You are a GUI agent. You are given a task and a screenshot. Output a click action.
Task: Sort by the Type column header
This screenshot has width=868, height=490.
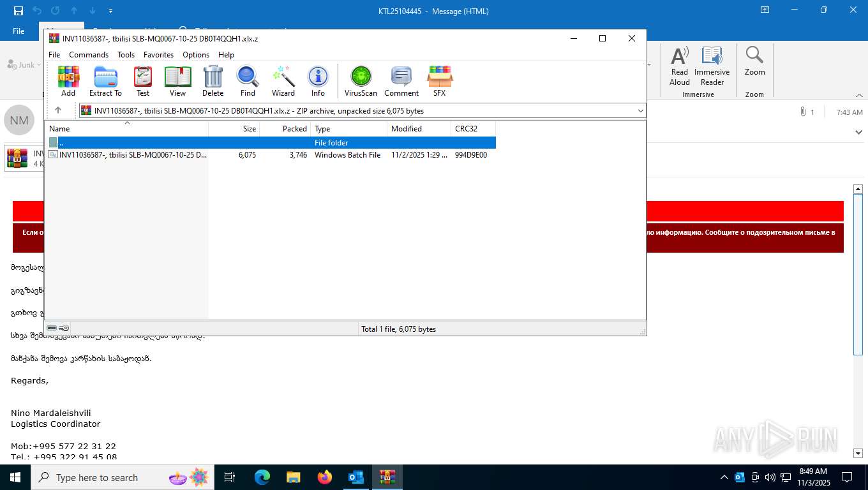tap(349, 128)
